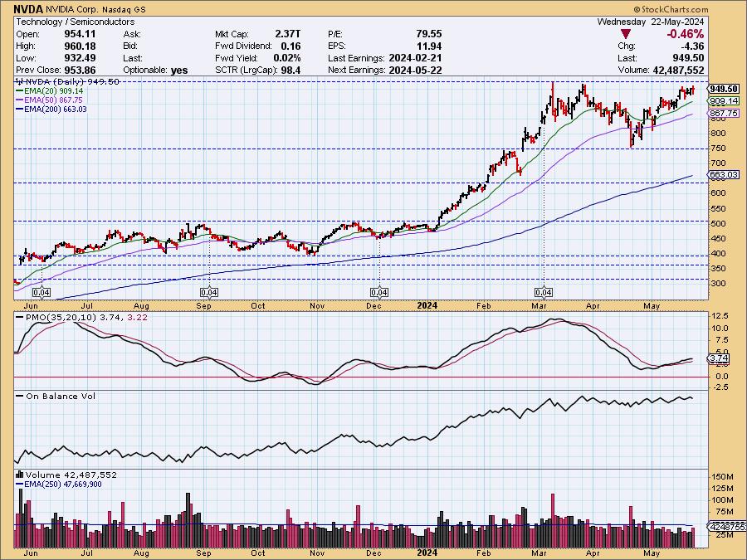747x560 pixels.
Task: Select the Technology / Semiconductors sector label
Action: 76,22
